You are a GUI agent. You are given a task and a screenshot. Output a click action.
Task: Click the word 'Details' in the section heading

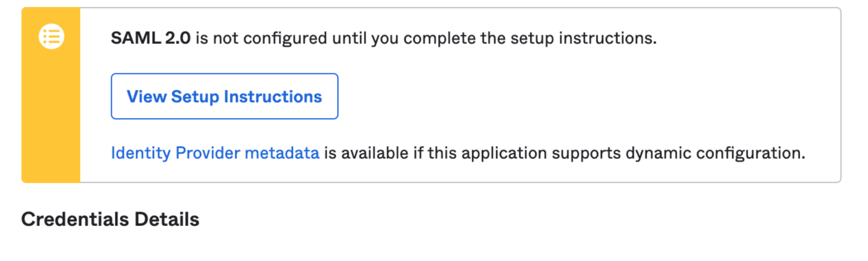coord(167,219)
